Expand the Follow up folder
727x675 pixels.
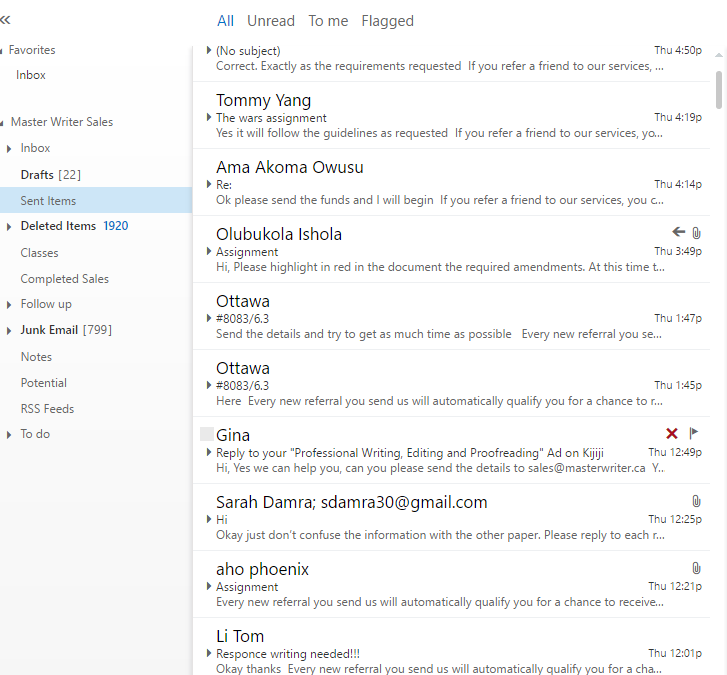9,305
